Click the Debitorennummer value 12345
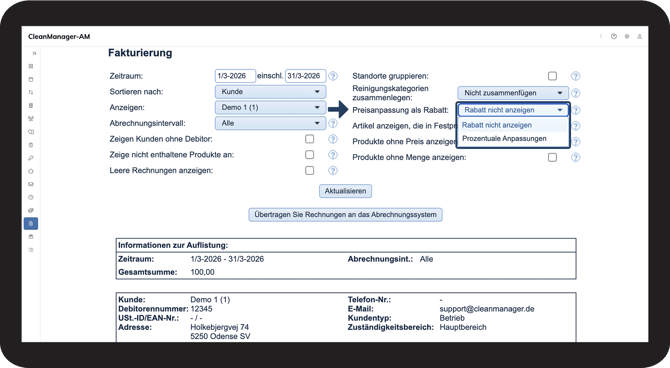Image resolution: width=670 pixels, height=368 pixels. [x=201, y=309]
